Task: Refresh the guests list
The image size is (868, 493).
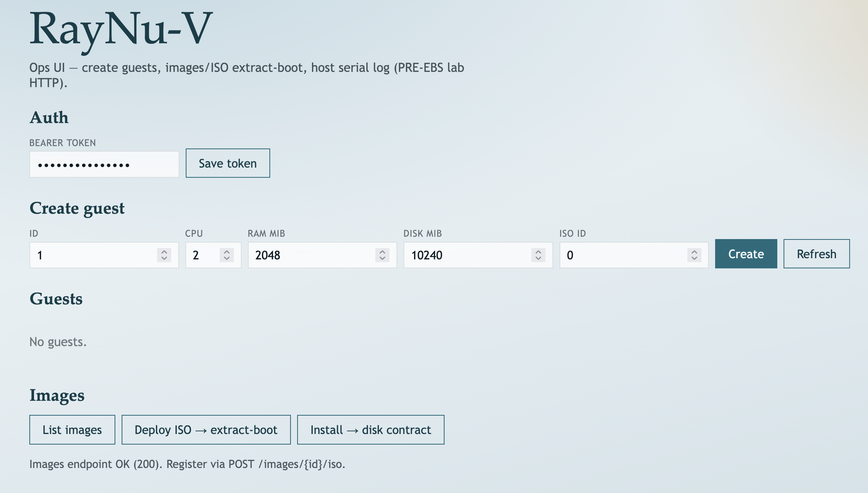Action: click(816, 254)
